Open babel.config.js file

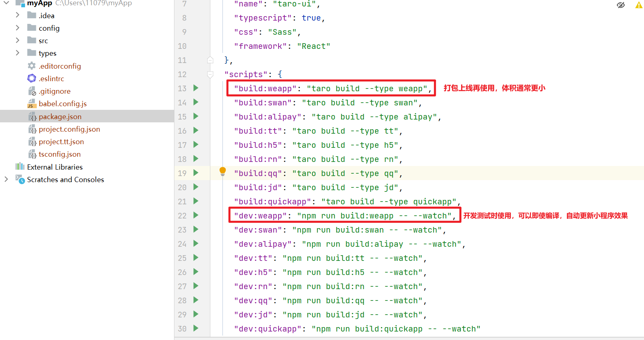pos(63,104)
